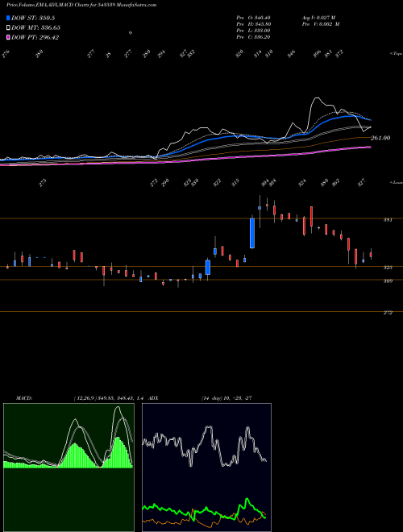Click the MACD '(12,26,9)' values text

click(x=110, y=398)
